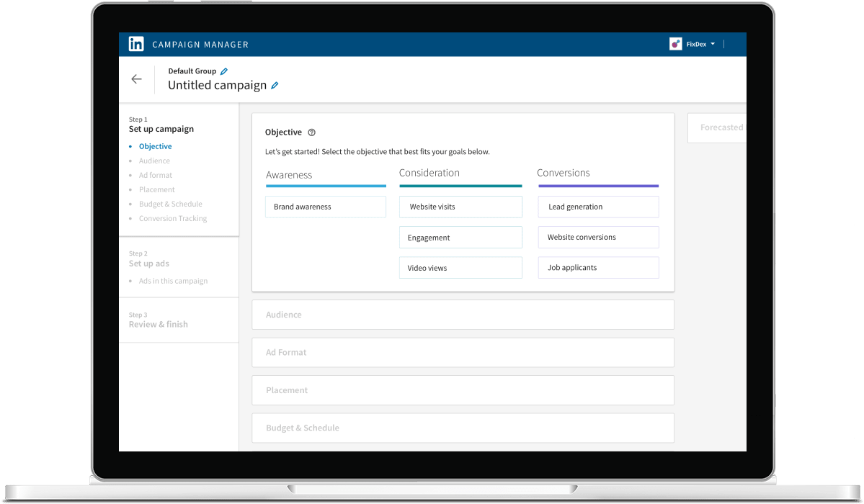864x504 pixels.
Task: Pick the Website conversions objective
Action: (x=598, y=237)
